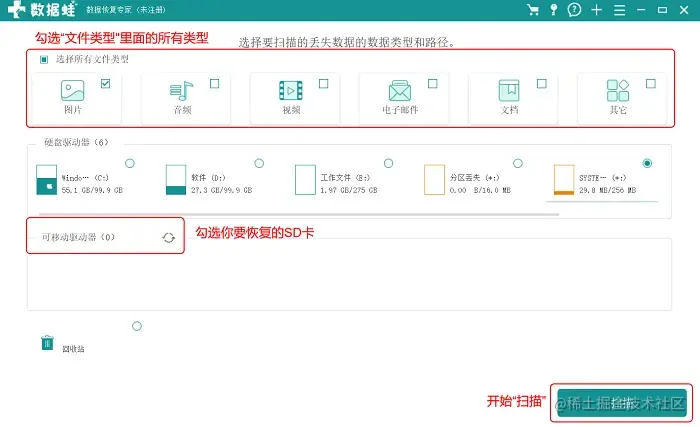Check the 其它 checkbox
Screen dimensions: 700x427
click(x=651, y=84)
